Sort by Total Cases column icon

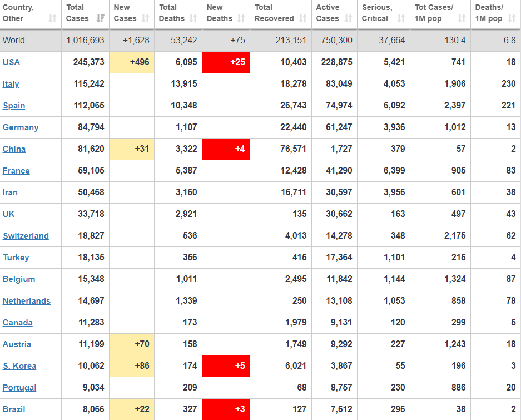click(x=100, y=19)
